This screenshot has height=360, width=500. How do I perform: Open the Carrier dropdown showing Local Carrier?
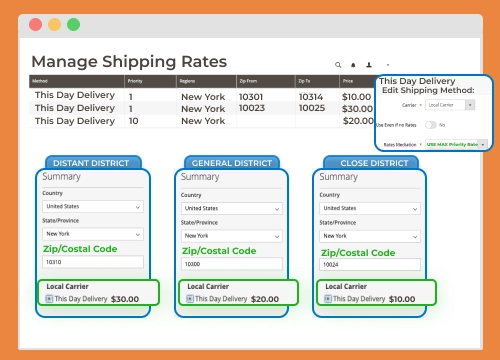click(450, 105)
